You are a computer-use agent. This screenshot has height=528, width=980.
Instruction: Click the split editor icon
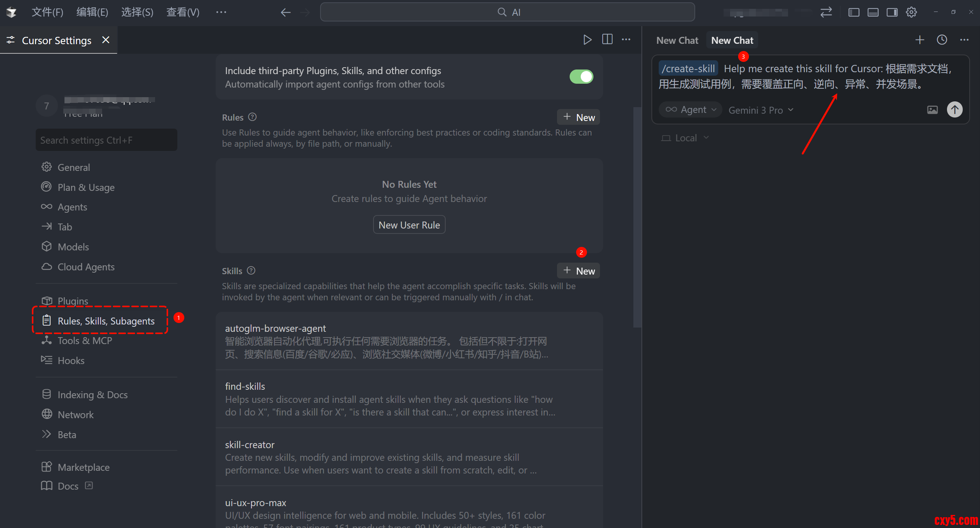coord(607,40)
